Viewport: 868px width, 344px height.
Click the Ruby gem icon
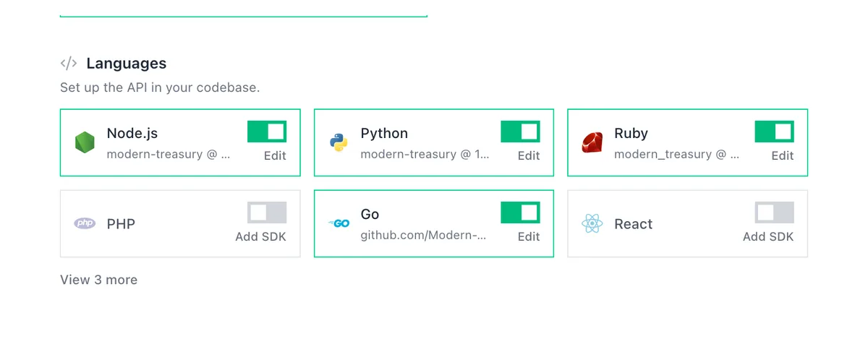coord(592,142)
